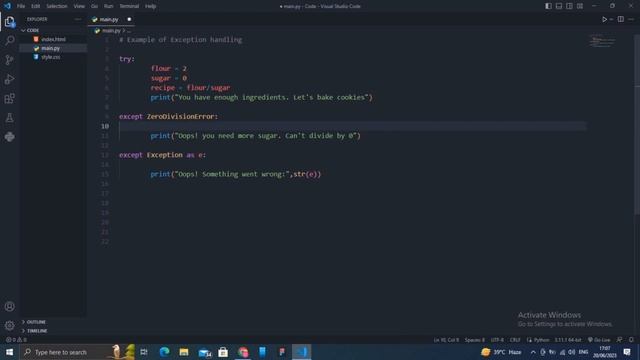The image size is (640, 360).
Task: Open Customize Layout icon in title bar
Action: (x=580, y=6)
